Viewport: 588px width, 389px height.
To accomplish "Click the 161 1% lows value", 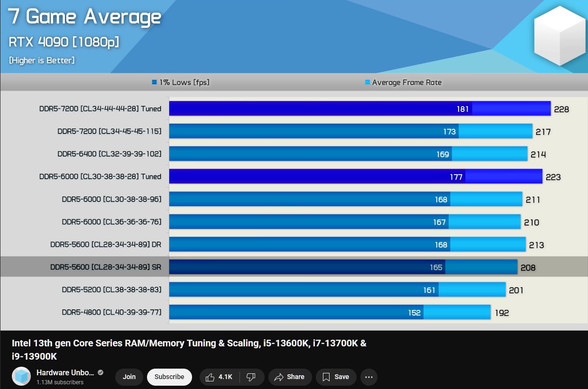I will [x=430, y=290].
